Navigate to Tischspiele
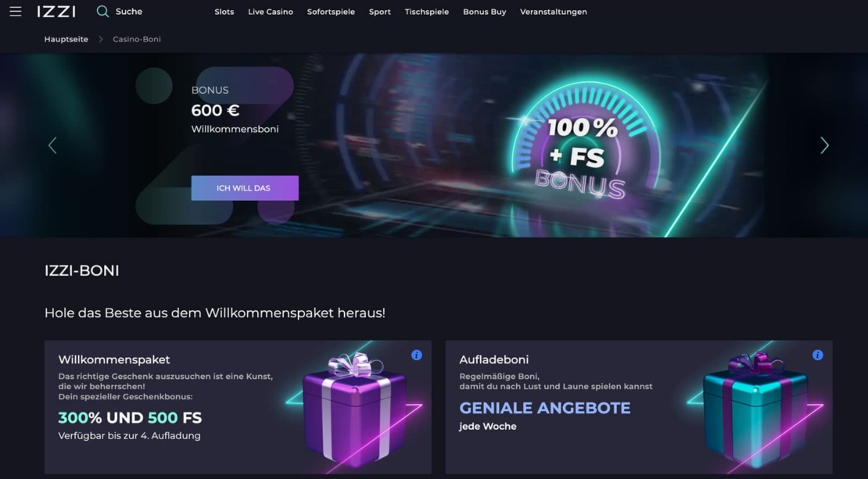The height and width of the screenshot is (479, 868). 427,12
